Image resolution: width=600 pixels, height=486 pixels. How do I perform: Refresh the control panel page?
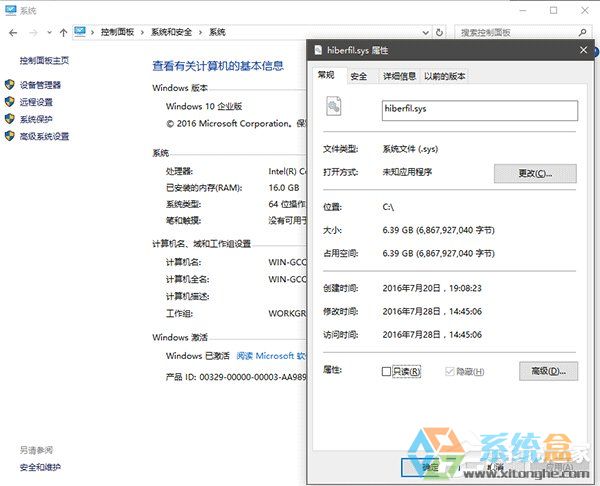tap(440, 33)
